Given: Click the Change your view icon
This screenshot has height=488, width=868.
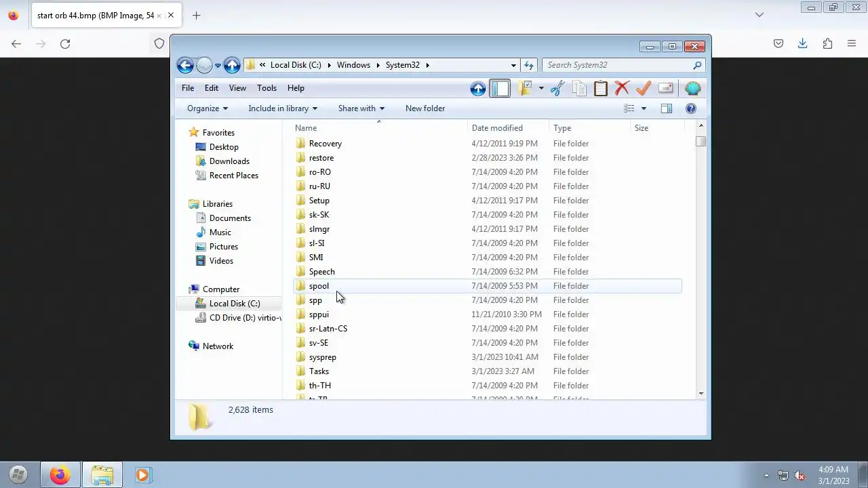Looking at the screenshot, I should tap(629, 108).
